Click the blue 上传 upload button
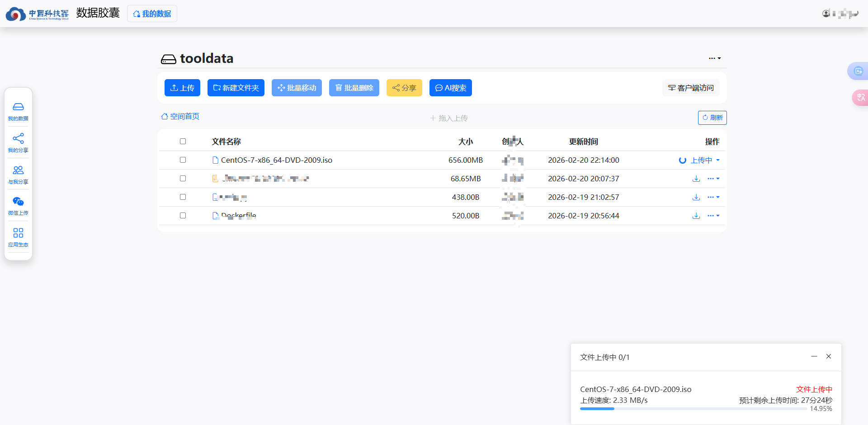868x425 pixels. coord(182,88)
